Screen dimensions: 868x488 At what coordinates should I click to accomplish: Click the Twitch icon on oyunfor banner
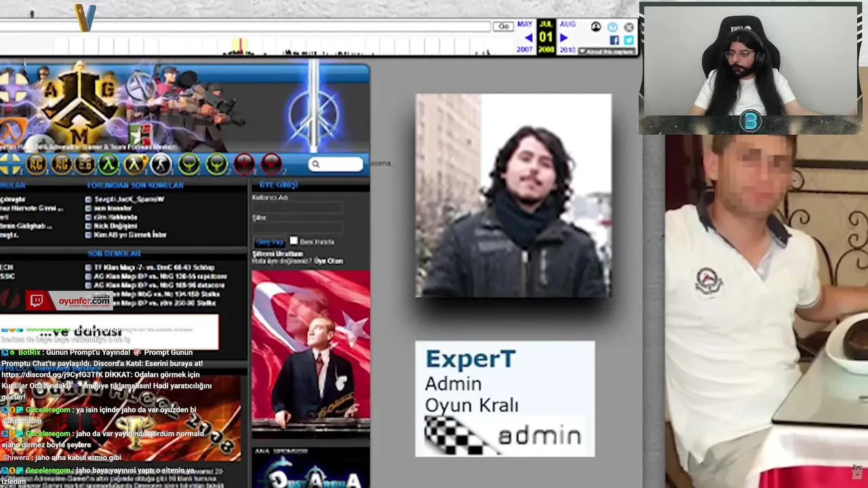[x=36, y=301]
